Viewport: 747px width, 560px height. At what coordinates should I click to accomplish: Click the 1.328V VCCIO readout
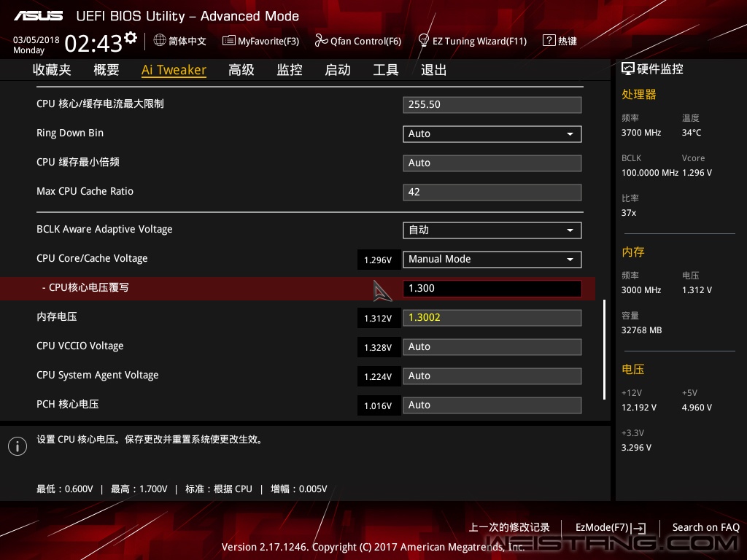point(379,348)
